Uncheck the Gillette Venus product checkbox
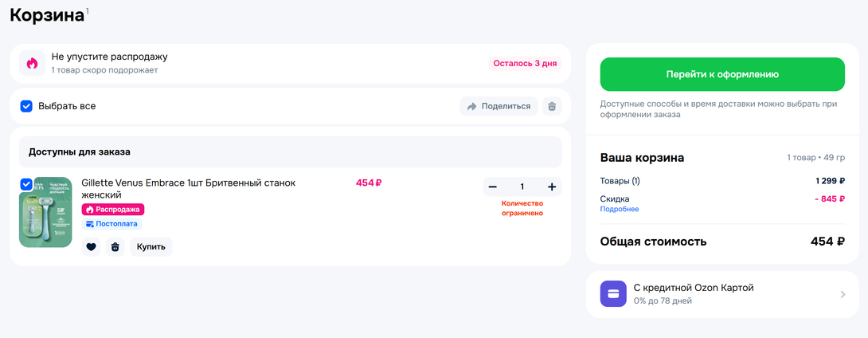This screenshot has height=338, width=868. (26, 184)
